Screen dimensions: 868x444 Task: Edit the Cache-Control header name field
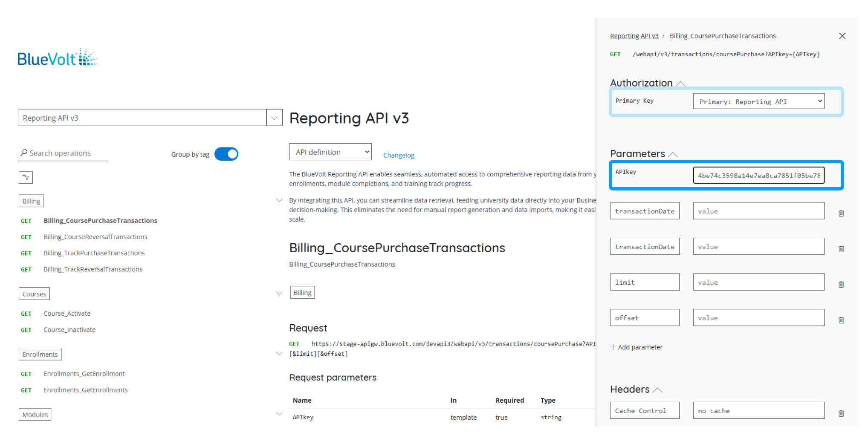coord(645,411)
